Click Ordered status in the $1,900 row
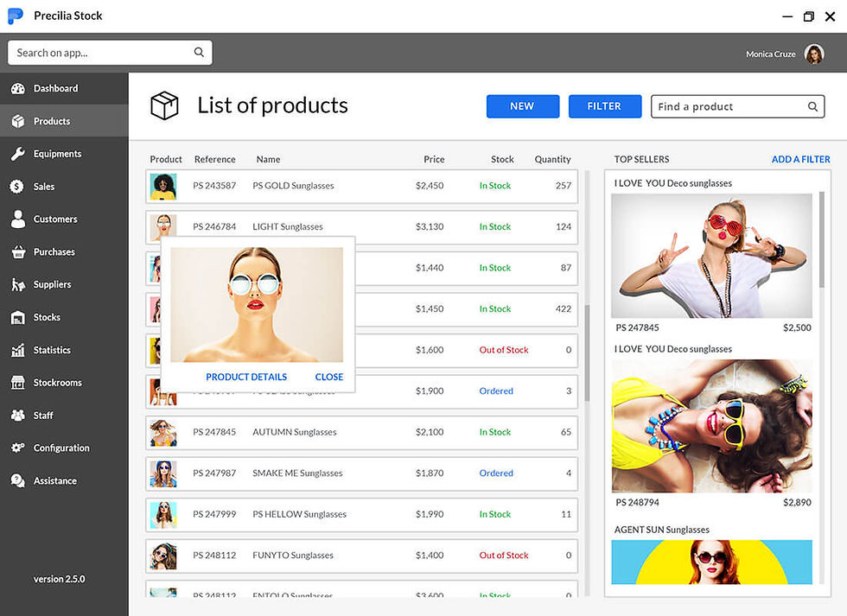 click(x=496, y=391)
